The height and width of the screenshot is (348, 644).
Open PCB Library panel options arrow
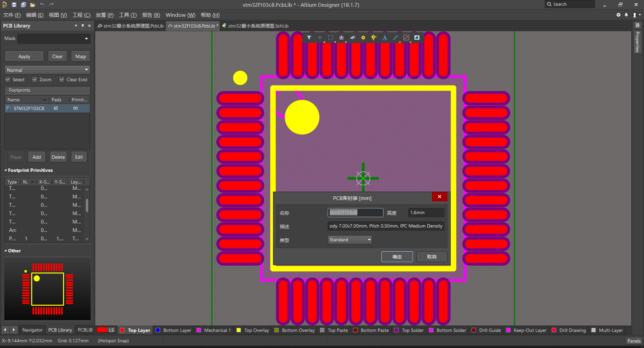coord(76,26)
